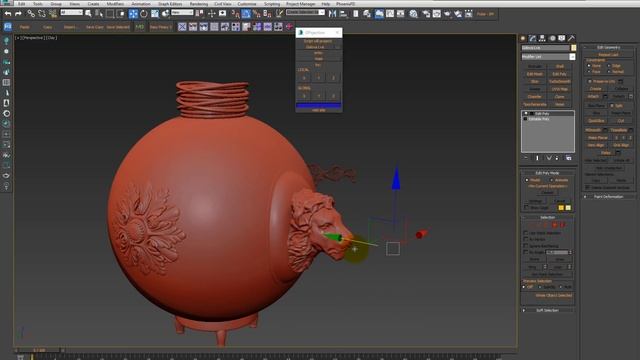Toggle Preserve UVs checkbox
Viewport: 640px width, 360px height.
[590, 82]
